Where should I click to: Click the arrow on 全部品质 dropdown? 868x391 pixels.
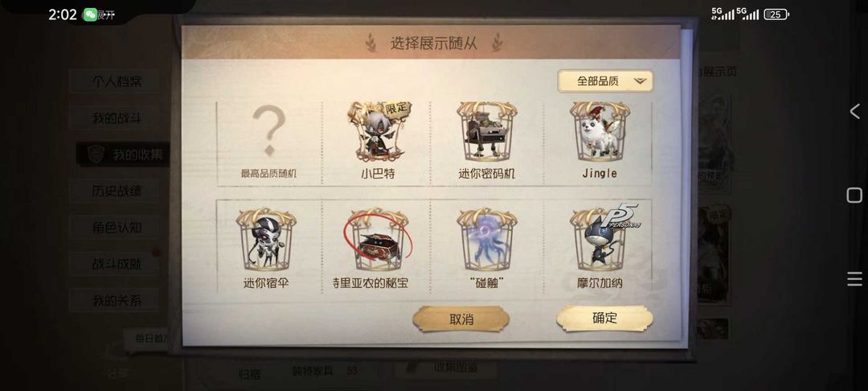pyautogui.click(x=640, y=81)
